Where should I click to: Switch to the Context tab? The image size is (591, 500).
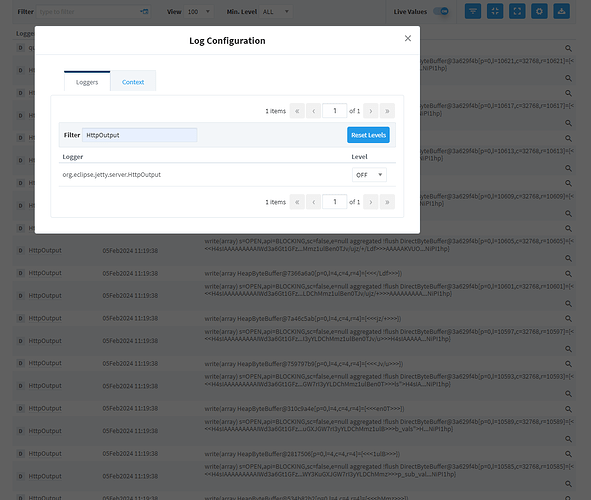click(133, 82)
